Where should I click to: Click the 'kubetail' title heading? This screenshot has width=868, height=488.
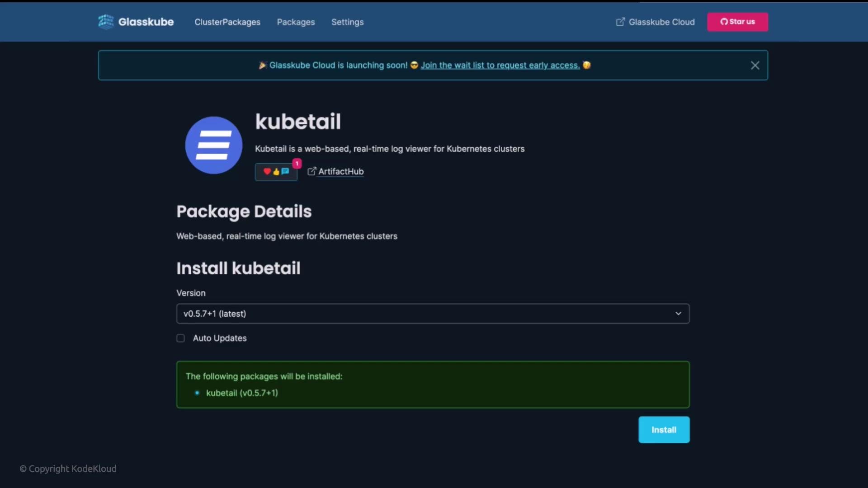[298, 122]
